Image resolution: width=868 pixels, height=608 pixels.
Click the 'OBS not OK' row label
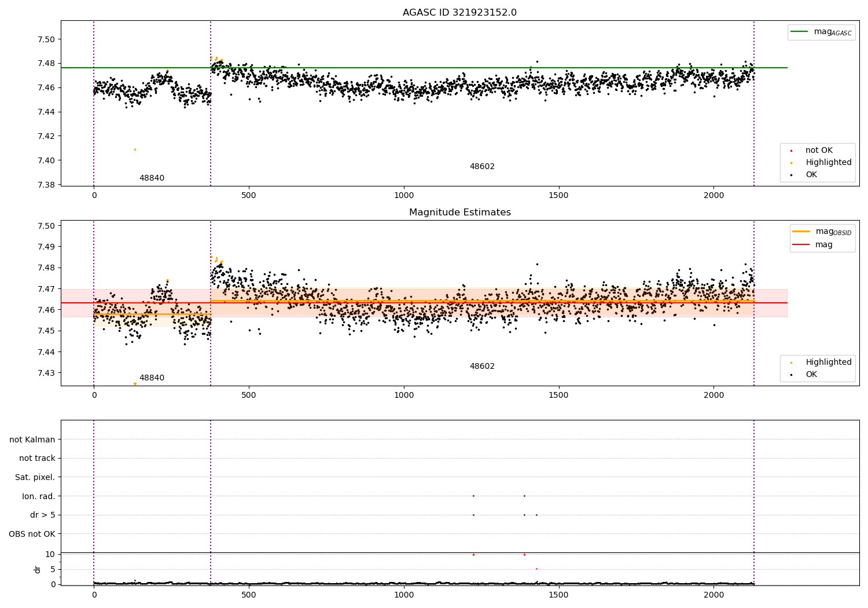pyautogui.click(x=32, y=534)
